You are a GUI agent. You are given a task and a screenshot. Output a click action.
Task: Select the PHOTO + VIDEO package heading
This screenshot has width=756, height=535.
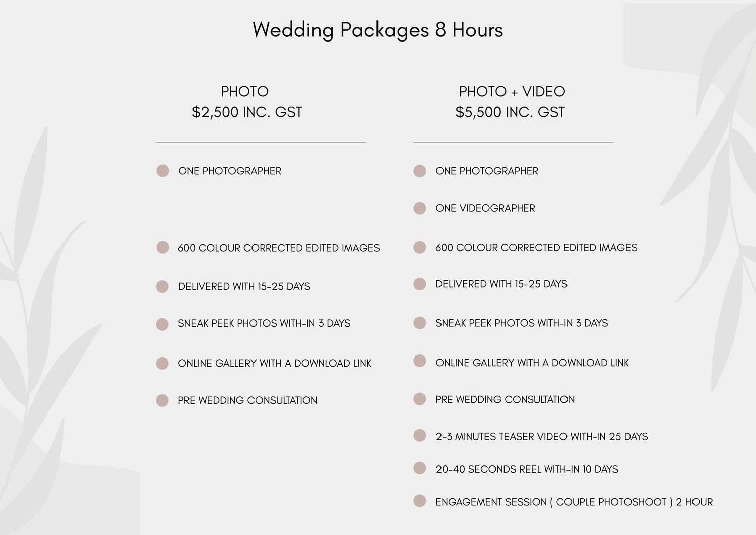[512, 92]
